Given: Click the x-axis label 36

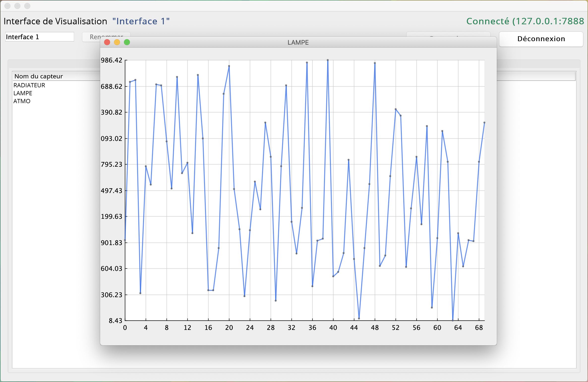Looking at the screenshot, I should point(312,328).
